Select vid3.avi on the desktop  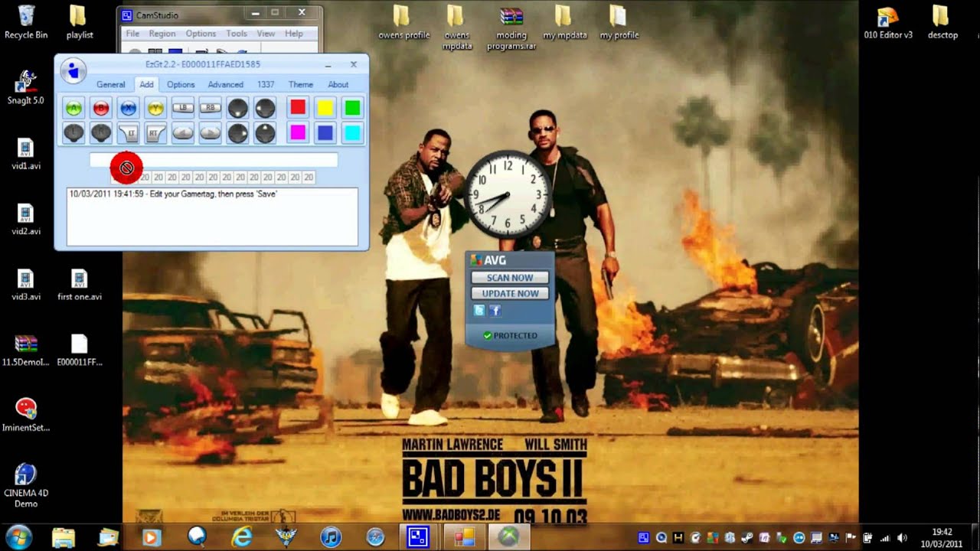point(26,285)
